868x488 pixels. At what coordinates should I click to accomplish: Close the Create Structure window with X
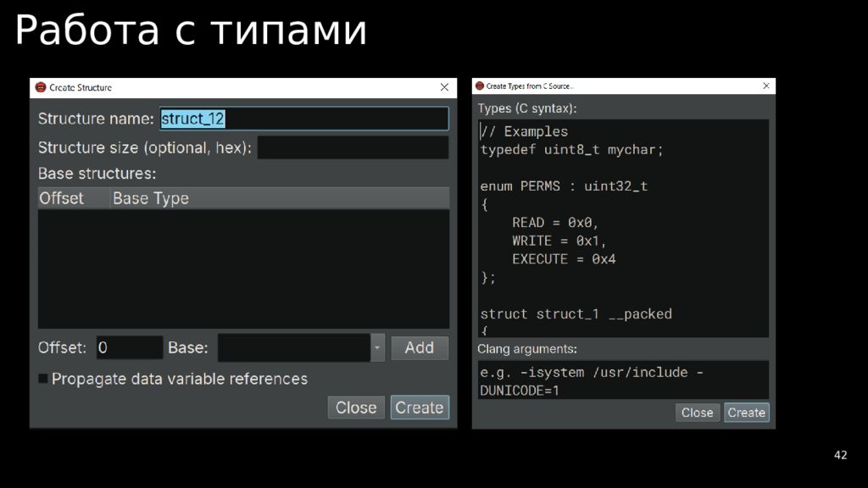444,87
